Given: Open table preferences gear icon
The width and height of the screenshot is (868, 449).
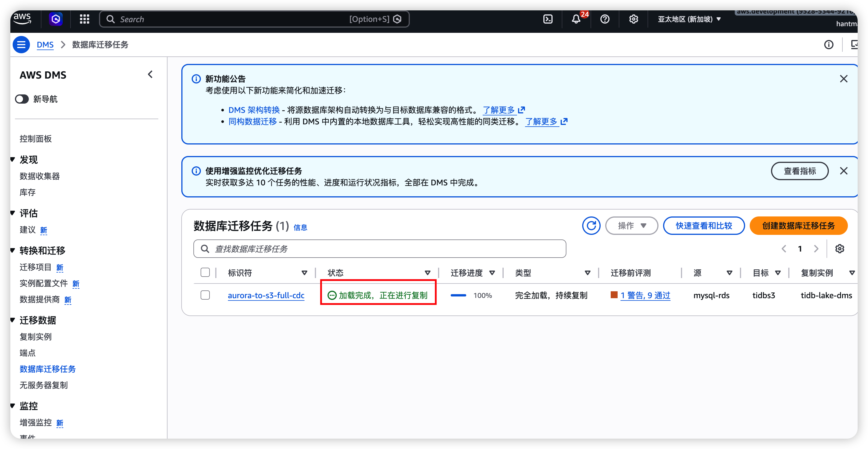Looking at the screenshot, I should (x=839, y=249).
